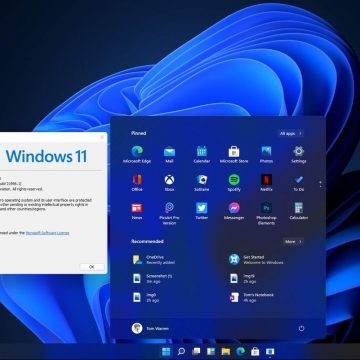Open the Tom Warren user account menu
Viewport: 360px width, 360px height.
coord(150,328)
